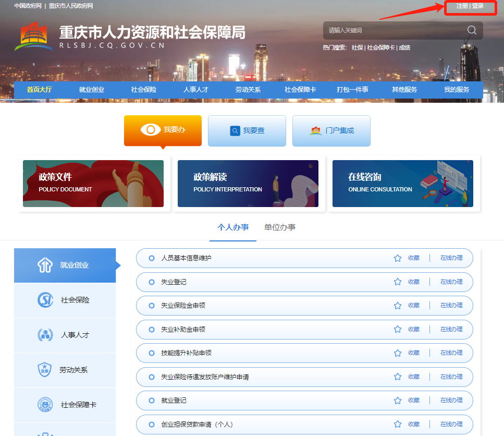Open the 首页大厅 navigation item
The height and width of the screenshot is (436, 504).
click(x=39, y=90)
